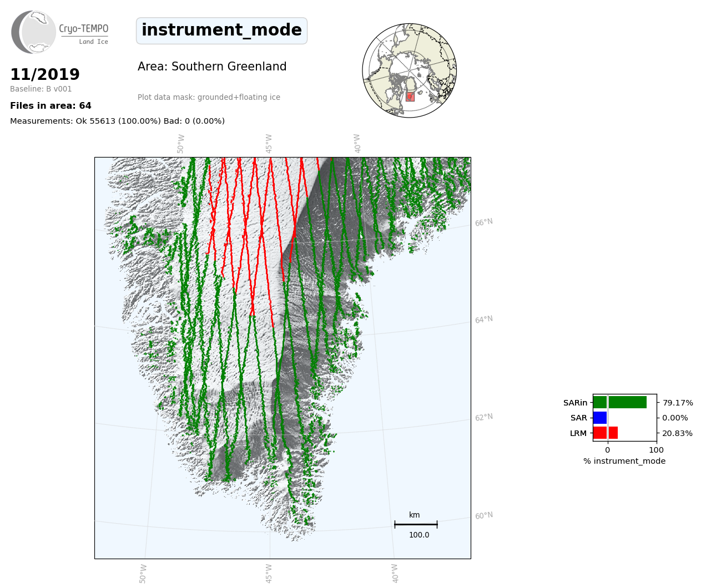Click the 11/2019 date heading
This screenshot has width=706, height=588.
pyautogui.click(x=45, y=74)
